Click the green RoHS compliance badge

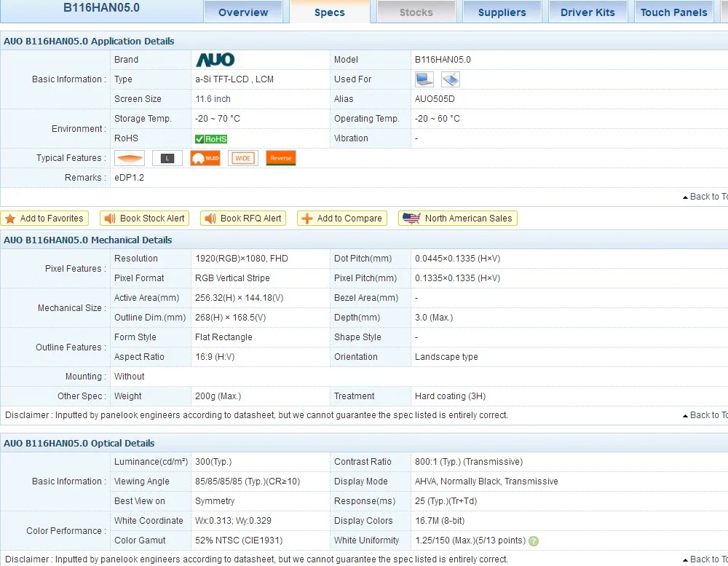point(211,139)
